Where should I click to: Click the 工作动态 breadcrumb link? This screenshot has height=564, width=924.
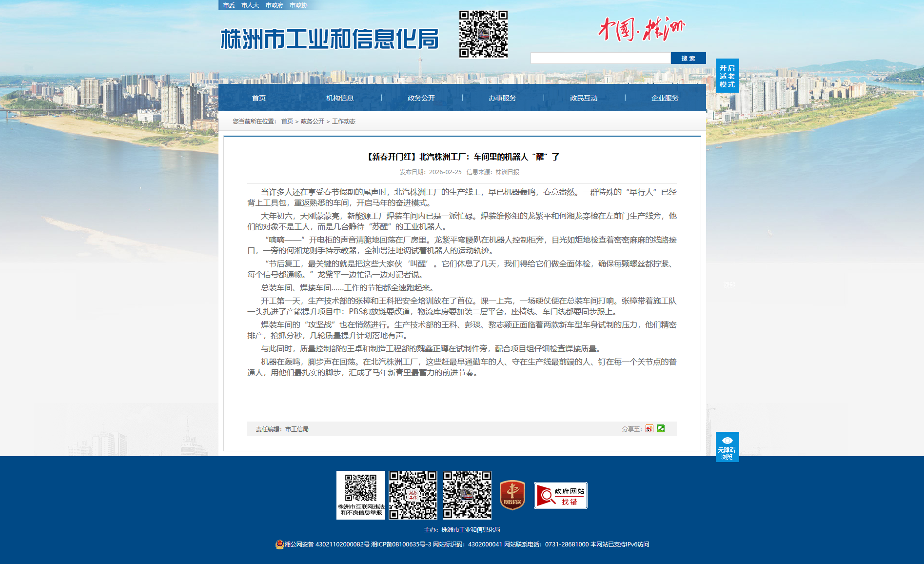pyautogui.click(x=344, y=121)
